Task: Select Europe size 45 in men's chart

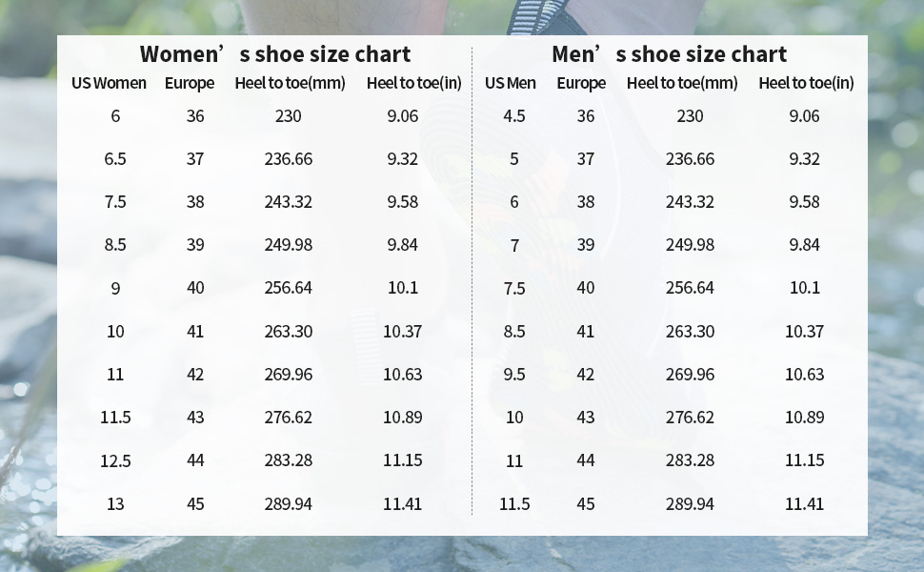Action: tap(586, 503)
